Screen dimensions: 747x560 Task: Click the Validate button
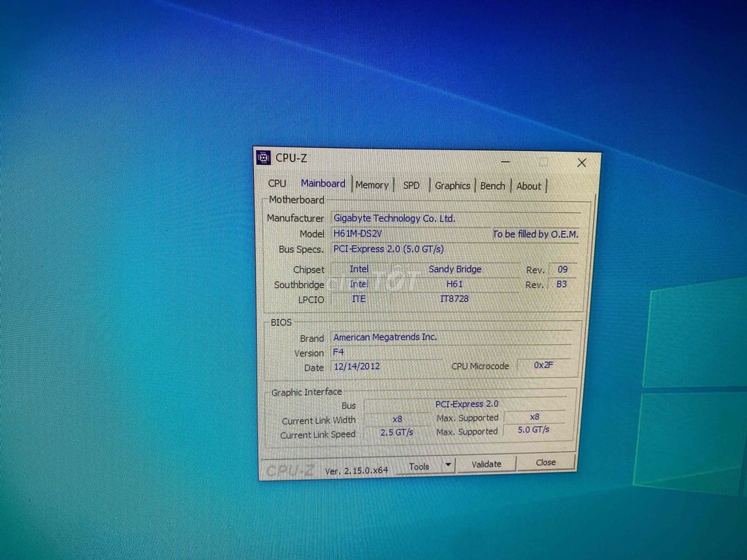point(486,464)
